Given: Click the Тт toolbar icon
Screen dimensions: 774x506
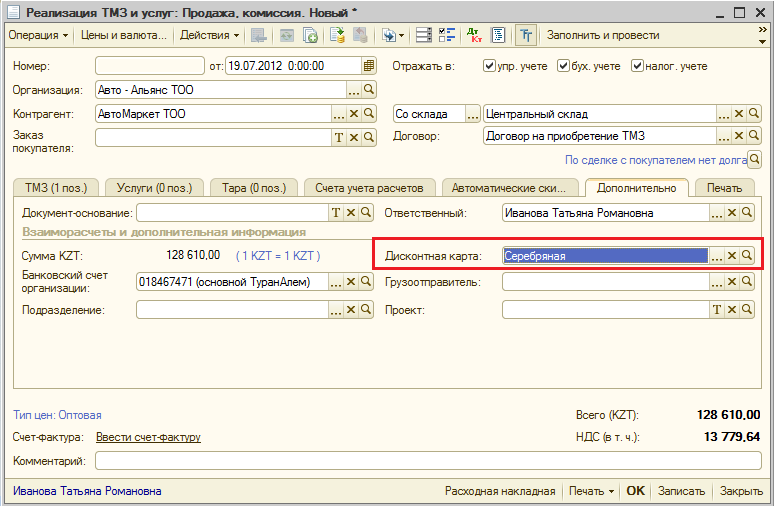Looking at the screenshot, I should 525,35.
